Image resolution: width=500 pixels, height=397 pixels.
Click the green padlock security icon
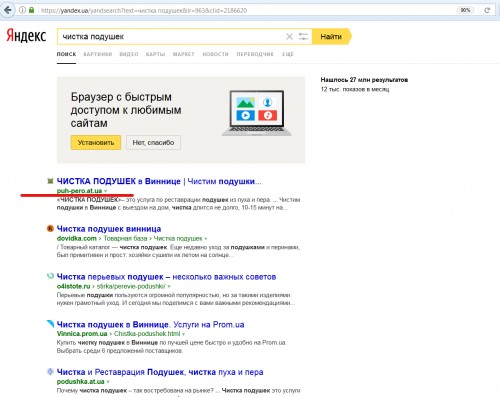click(x=31, y=10)
